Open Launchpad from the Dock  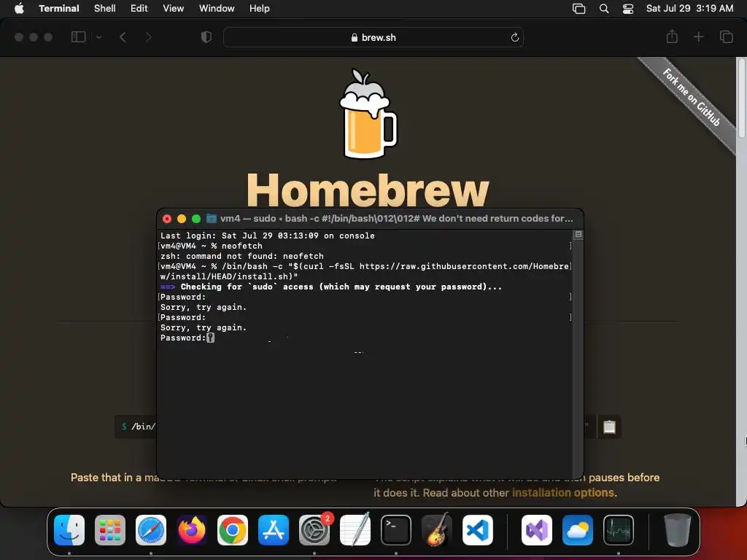(110, 530)
